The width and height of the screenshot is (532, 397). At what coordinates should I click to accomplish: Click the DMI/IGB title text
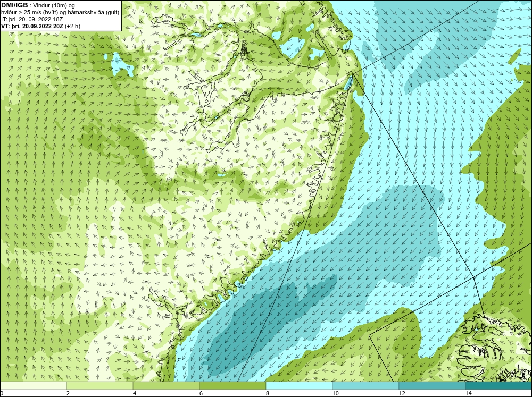click(x=14, y=5)
